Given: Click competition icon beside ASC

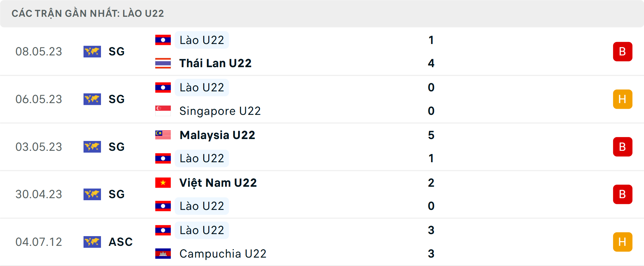Looking at the screenshot, I should [92, 242].
